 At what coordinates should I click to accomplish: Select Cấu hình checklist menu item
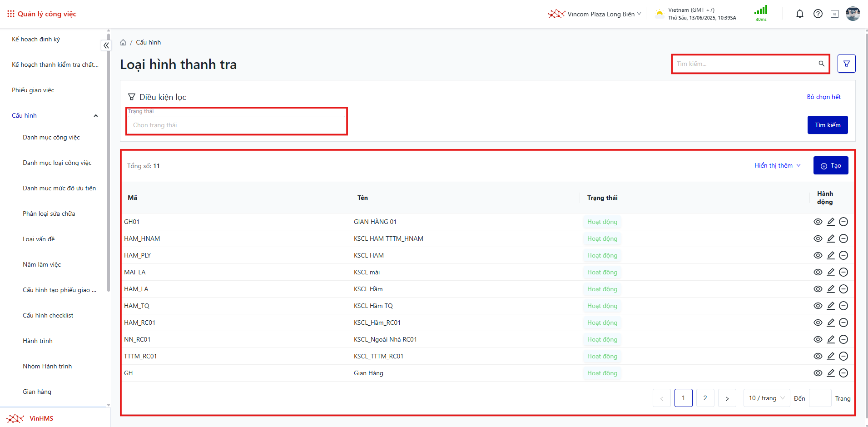point(48,315)
